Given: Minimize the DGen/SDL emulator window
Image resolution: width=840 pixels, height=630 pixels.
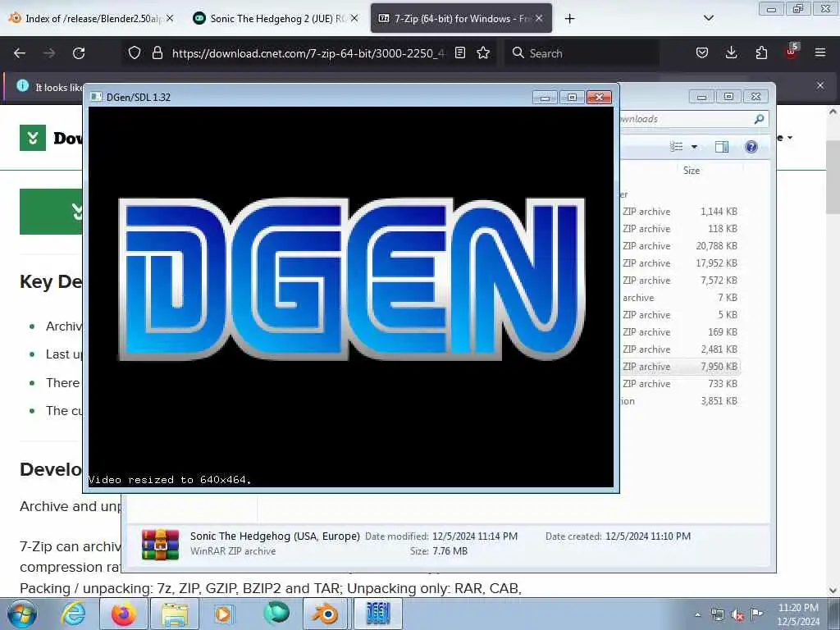Looking at the screenshot, I should click(545, 97).
